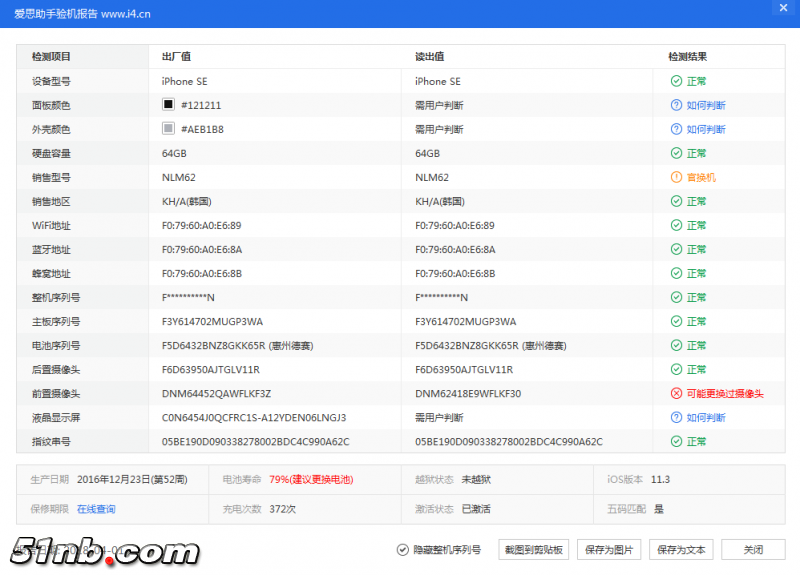
Task: Click the question mark icon in 面板颜色 row
Action: [676, 106]
